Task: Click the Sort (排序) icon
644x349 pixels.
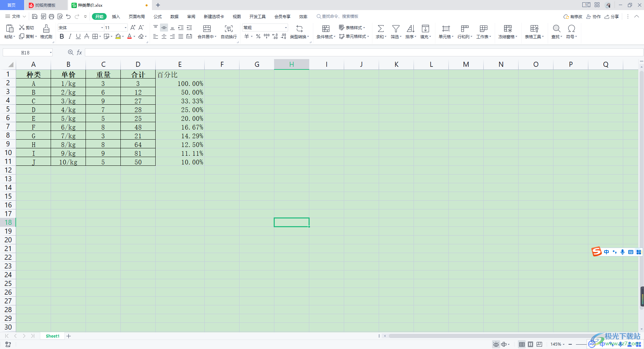Action: [411, 29]
